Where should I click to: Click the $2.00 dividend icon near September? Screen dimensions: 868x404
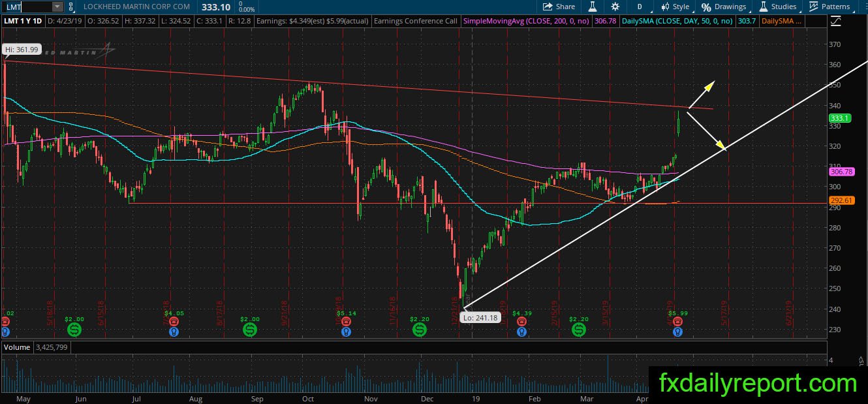[x=251, y=330]
